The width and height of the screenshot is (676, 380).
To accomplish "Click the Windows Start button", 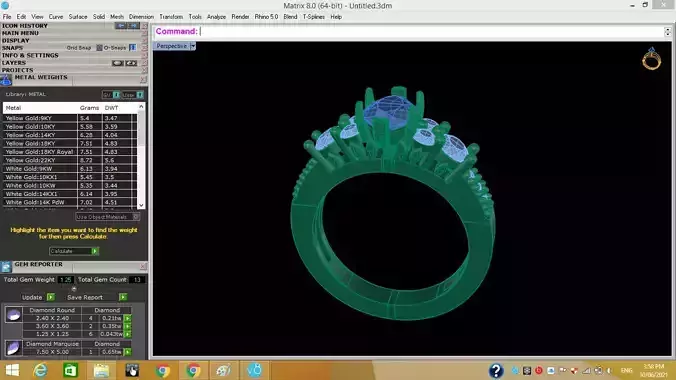I will [x=12, y=370].
